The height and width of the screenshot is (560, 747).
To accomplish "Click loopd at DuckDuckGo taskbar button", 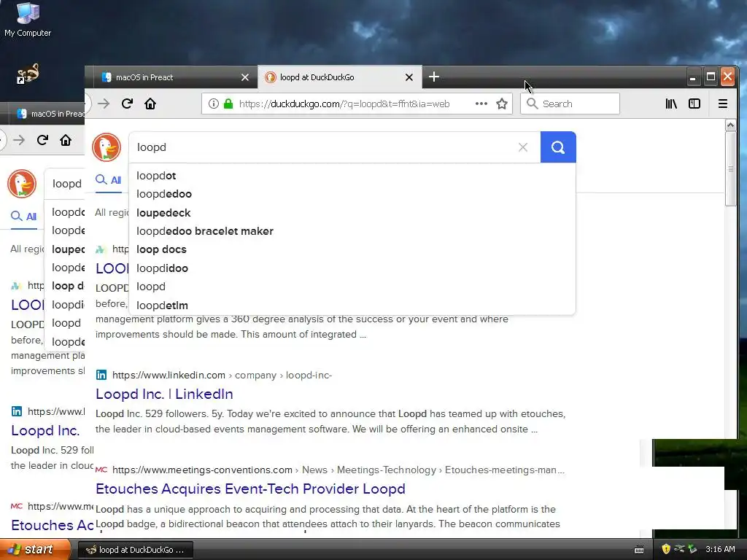I will coord(135,550).
